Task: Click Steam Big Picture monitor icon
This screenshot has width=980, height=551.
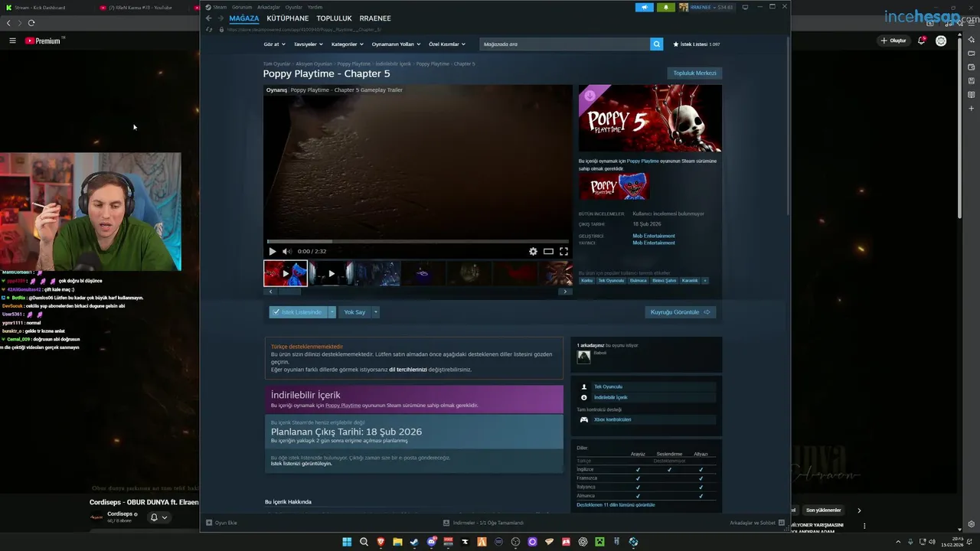Action: (x=745, y=7)
